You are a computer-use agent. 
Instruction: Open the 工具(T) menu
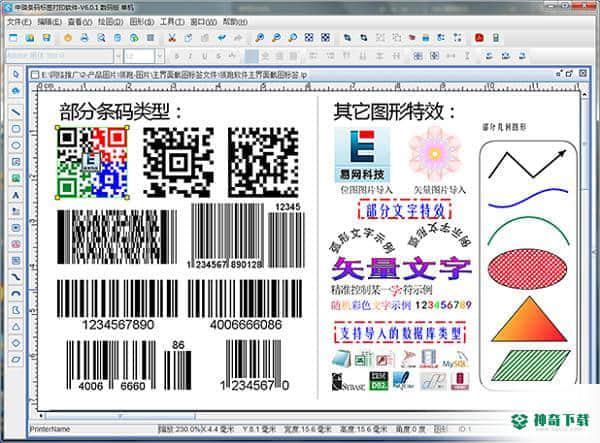click(172, 22)
